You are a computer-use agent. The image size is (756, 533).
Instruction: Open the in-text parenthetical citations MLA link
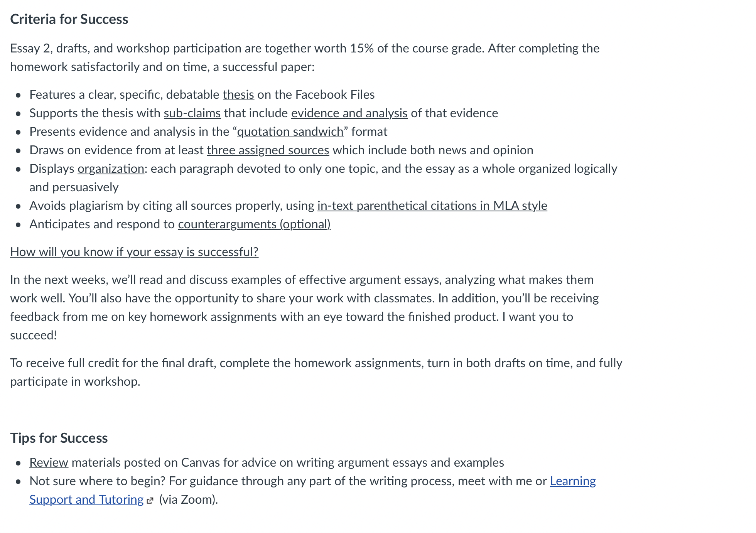coord(432,206)
